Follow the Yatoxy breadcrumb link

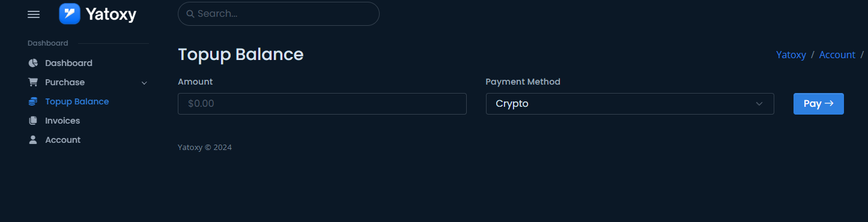(791, 55)
